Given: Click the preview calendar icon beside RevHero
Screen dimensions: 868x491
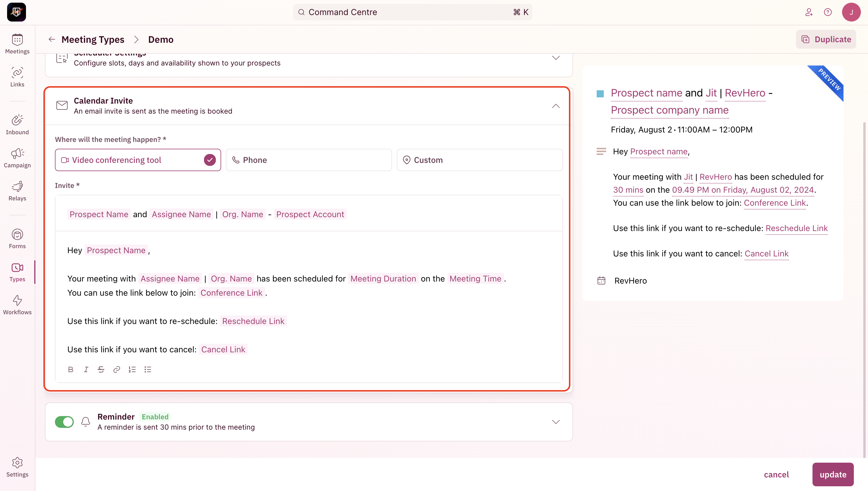Looking at the screenshot, I should point(601,281).
